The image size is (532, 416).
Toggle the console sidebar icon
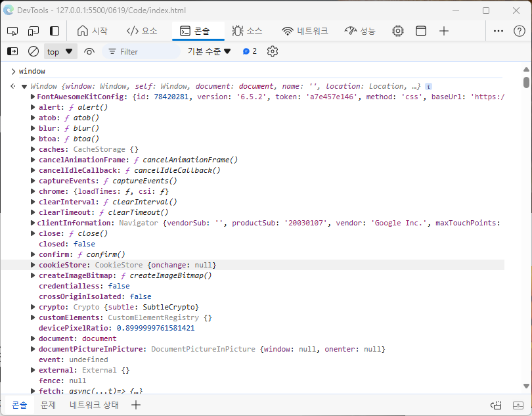(12, 52)
